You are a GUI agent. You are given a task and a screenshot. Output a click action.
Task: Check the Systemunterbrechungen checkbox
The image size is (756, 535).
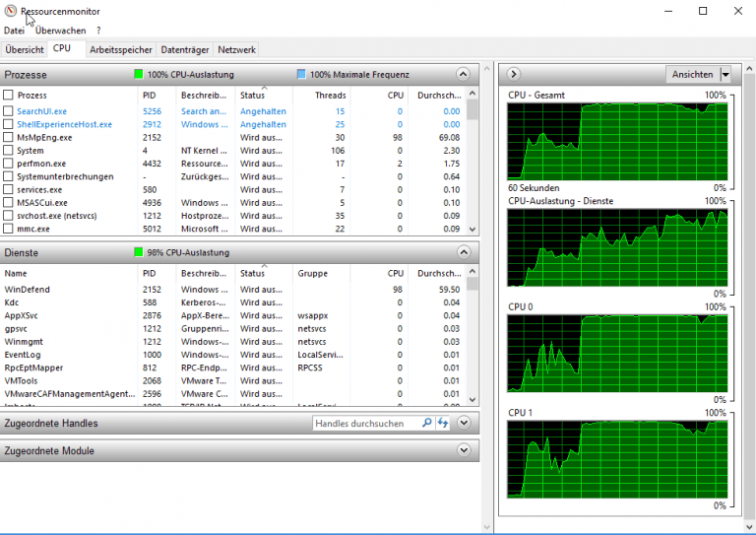point(8,176)
